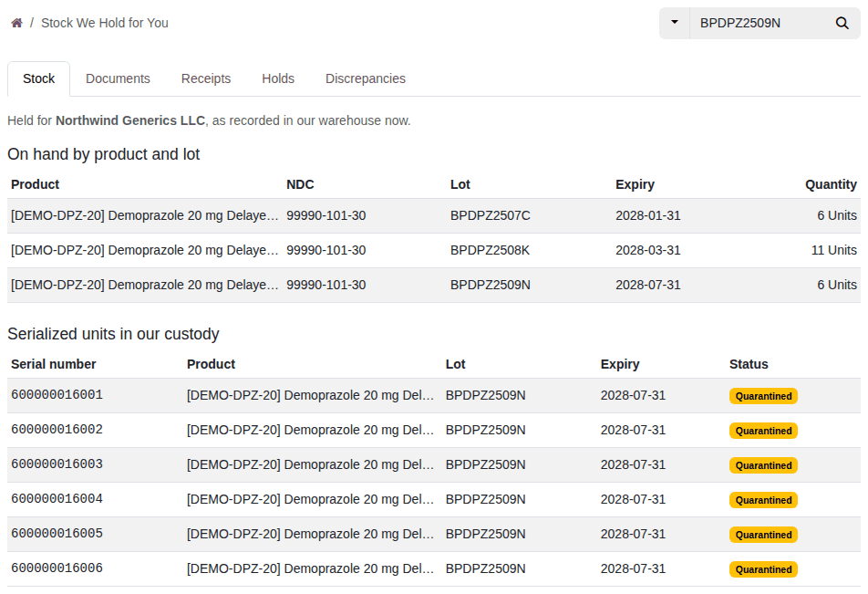The width and height of the screenshot is (868, 594).
Task: Click serial number 600000016001
Action: point(57,395)
